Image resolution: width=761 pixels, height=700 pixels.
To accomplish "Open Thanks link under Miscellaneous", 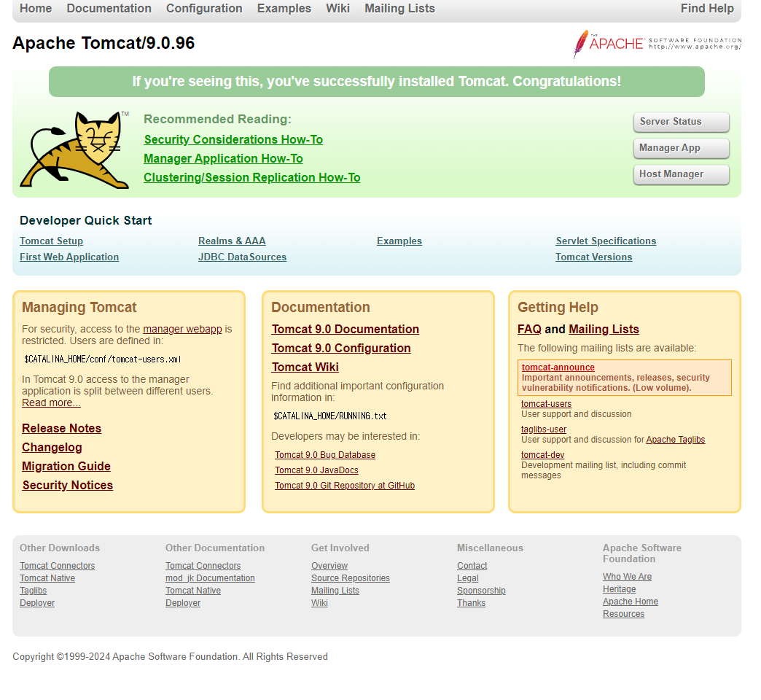I will point(471,604).
